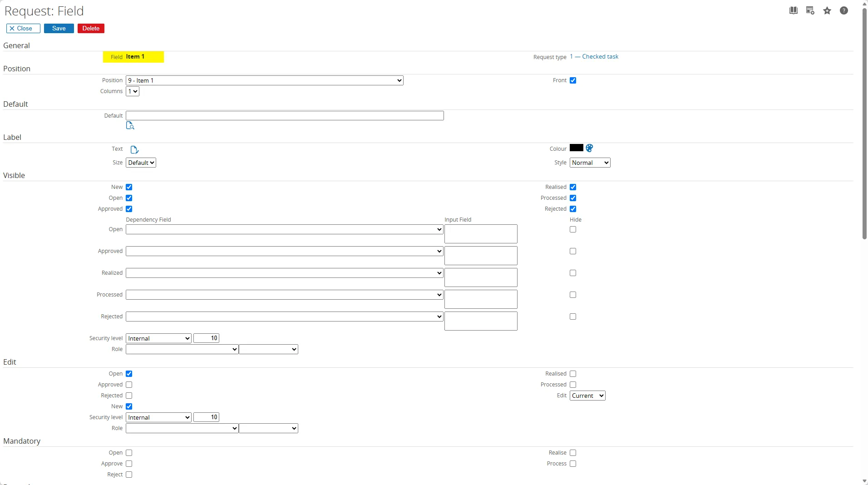Image resolution: width=868 pixels, height=485 pixels.
Task: Open the Position dropdown showing 9 - Item 1
Action: click(x=265, y=80)
